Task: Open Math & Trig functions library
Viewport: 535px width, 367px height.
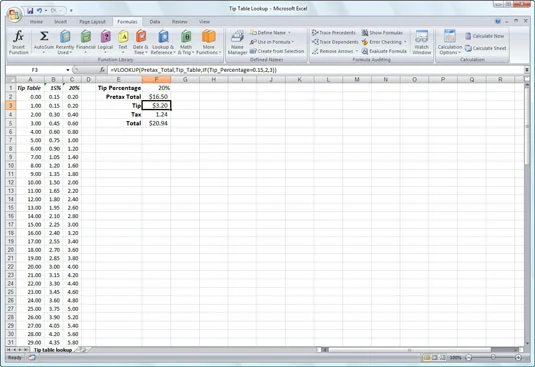Action: pyautogui.click(x=186, y=42)
